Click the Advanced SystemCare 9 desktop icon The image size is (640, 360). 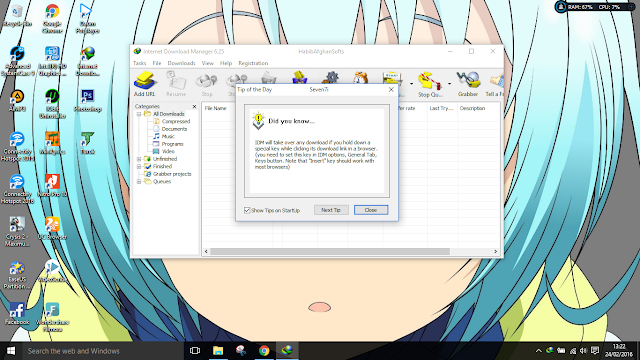17,61
